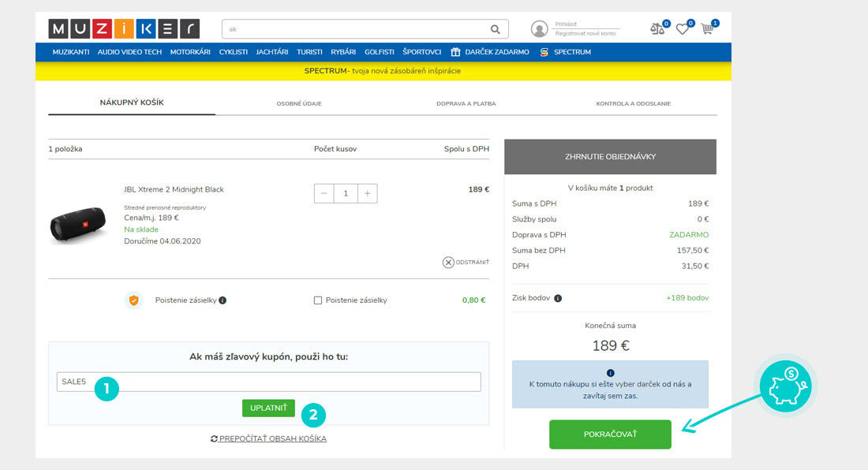Screen dimensions: 868x470
Task: Open the Audio Video Tech menu
Action: [x=129, y=52]
